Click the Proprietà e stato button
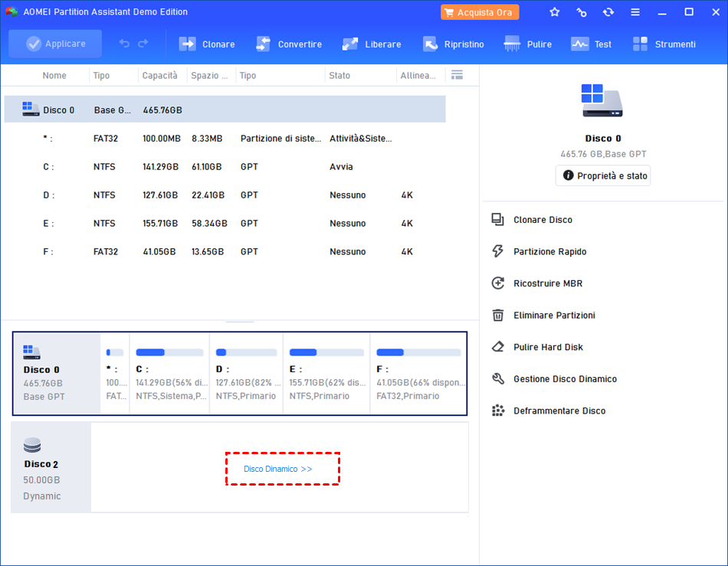The height and width of the screenshot is (566, 728). (603, 176)
